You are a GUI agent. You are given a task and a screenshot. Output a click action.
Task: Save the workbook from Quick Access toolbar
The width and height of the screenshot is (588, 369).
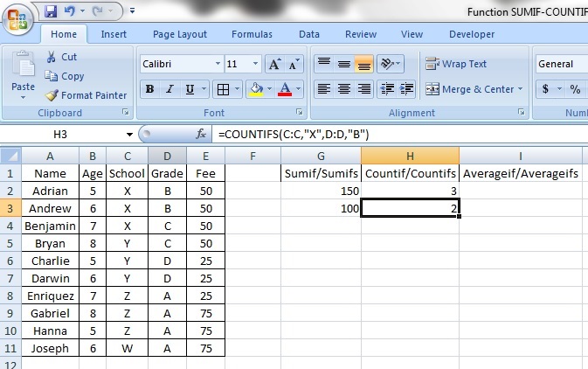tap(50, 11)
